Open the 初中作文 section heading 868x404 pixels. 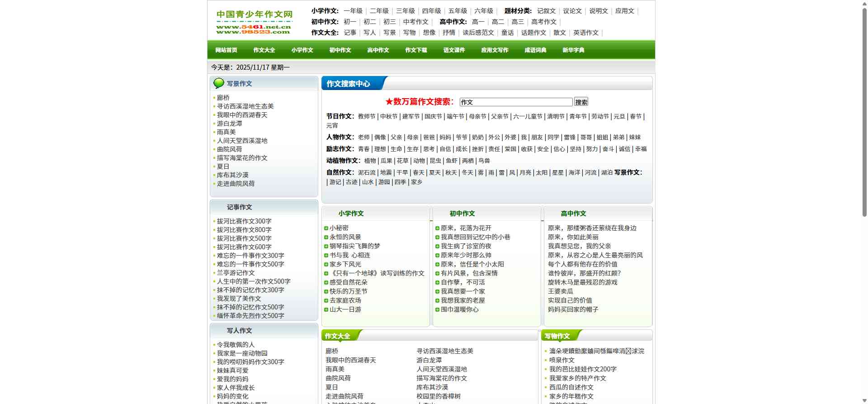coord(462,214)
